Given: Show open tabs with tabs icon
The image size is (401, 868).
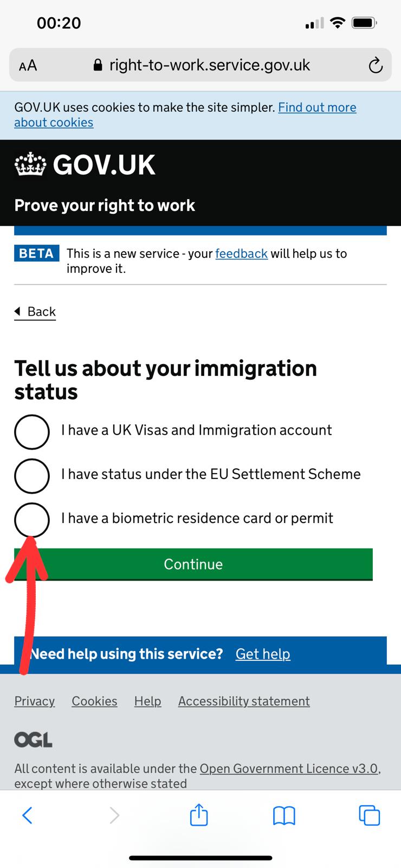Looking at the screenshot, I should click(369, 815).
